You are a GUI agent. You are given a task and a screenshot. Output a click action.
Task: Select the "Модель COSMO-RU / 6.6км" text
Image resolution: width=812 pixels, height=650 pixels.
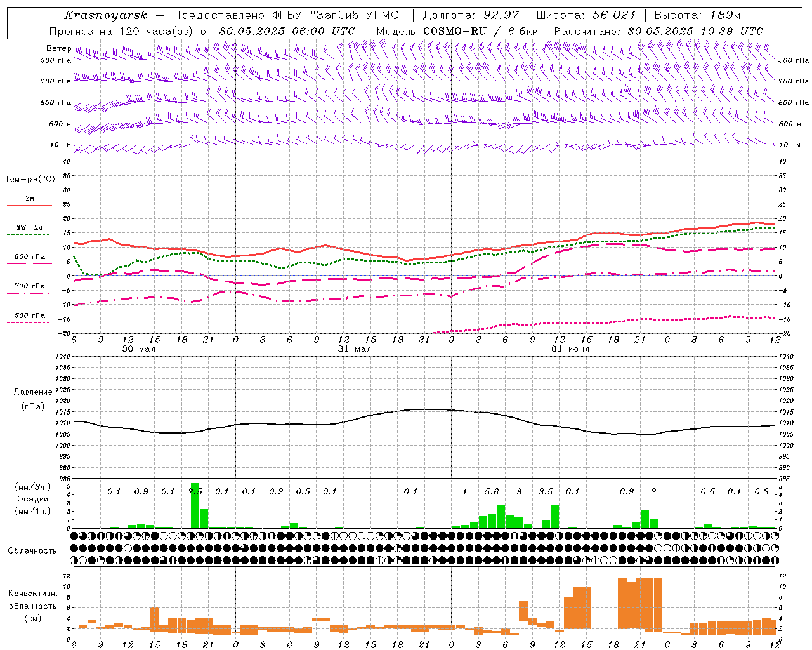(457, 31)
